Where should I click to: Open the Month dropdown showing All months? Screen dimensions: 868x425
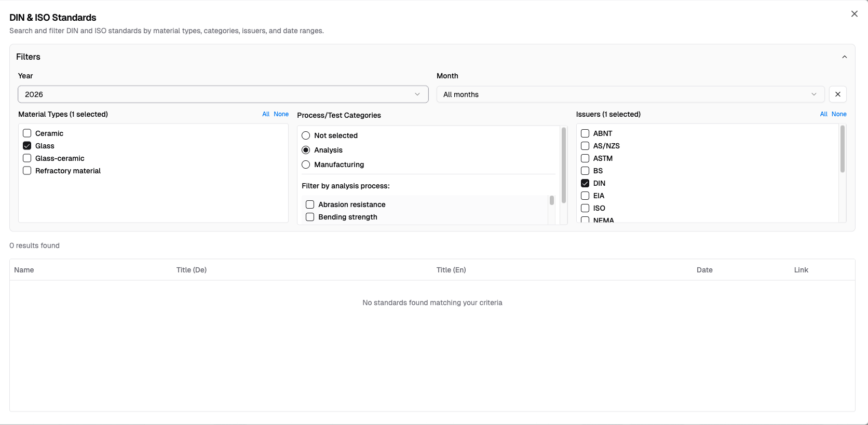[x=630, y=94]
